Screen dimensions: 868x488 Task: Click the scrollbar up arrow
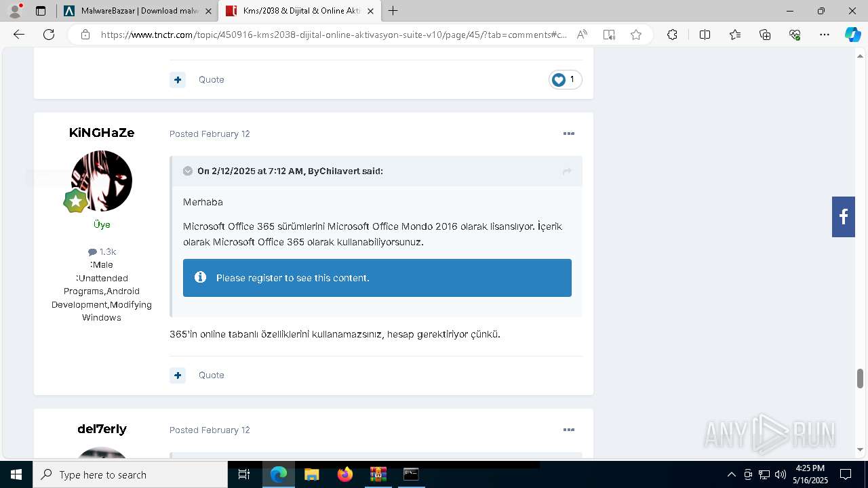(861, 56)
